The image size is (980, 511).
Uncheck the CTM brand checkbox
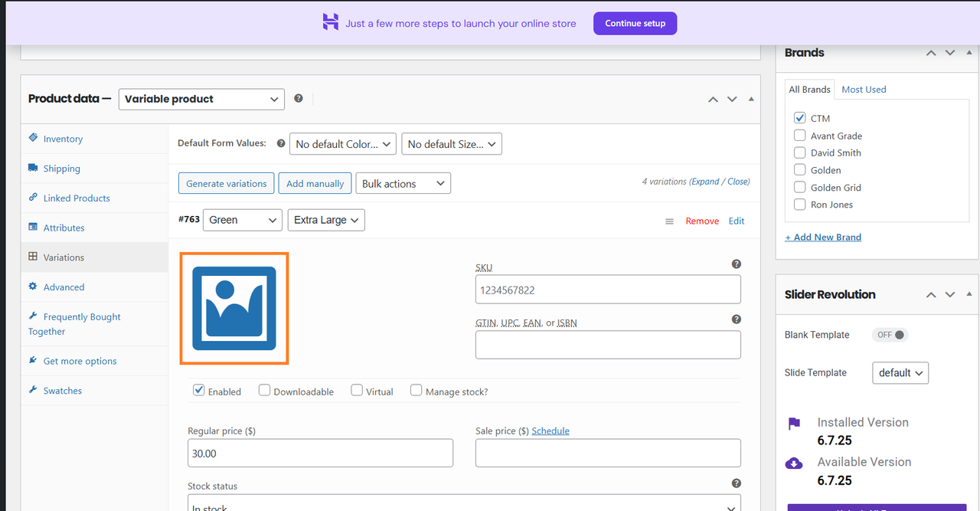pos(799,118)
